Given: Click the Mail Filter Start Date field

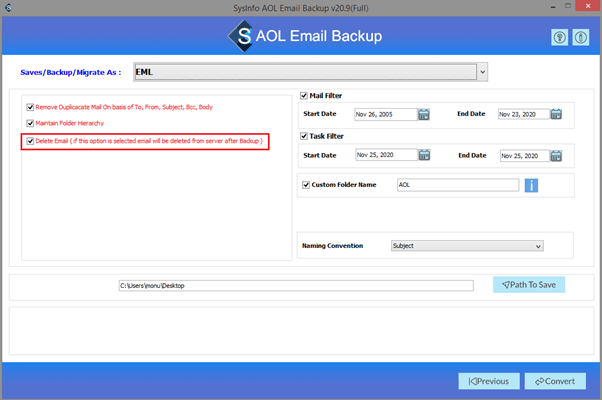Looking at the screenshot, I should pyautogui.click(x=385, y=114).
